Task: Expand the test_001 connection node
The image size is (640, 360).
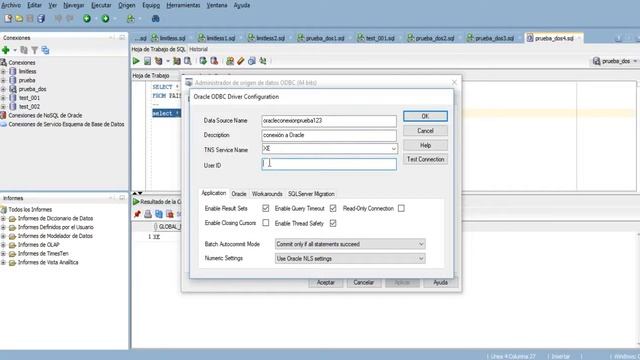Action: [x=4, y=98]
